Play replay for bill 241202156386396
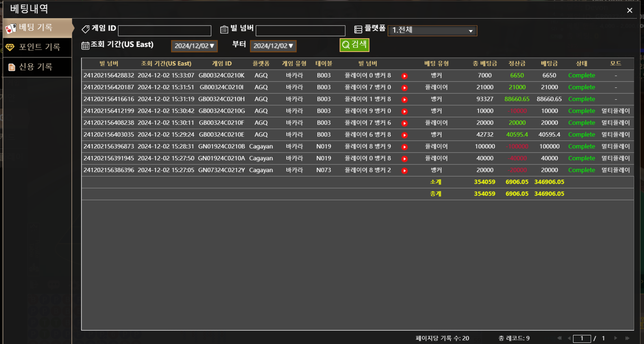The image size is (644, 344). [404, 171]
